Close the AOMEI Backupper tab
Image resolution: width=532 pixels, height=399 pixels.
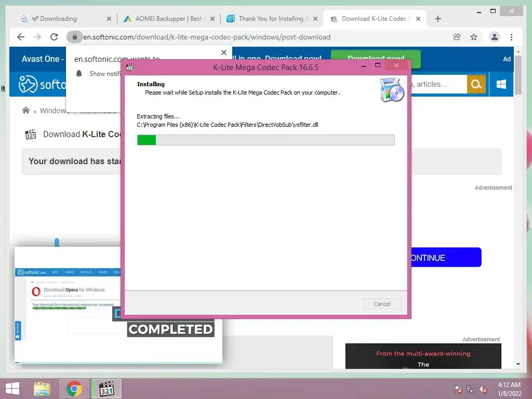pos(212,19)
